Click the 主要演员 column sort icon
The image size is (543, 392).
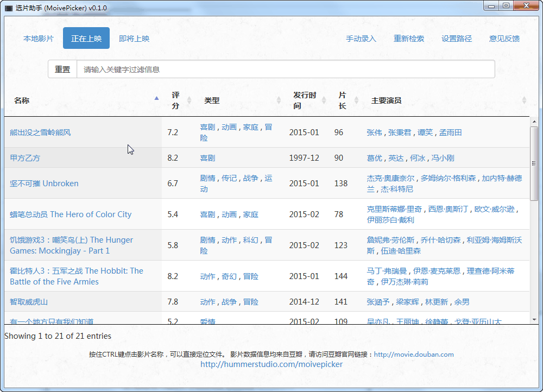coord(523,100)
